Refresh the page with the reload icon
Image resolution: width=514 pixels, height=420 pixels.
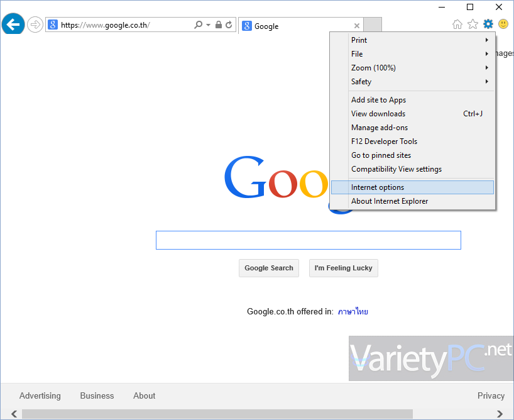click(229, 25)
